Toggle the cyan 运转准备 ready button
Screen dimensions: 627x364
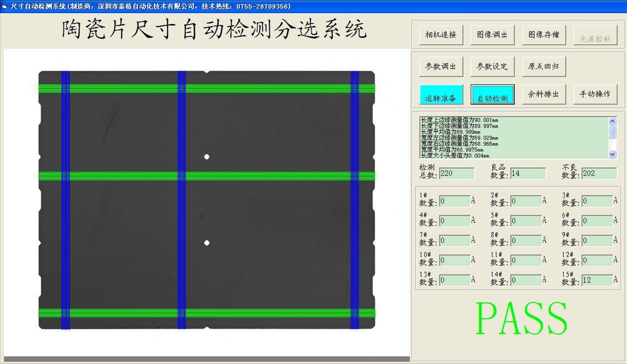(441, 94)
